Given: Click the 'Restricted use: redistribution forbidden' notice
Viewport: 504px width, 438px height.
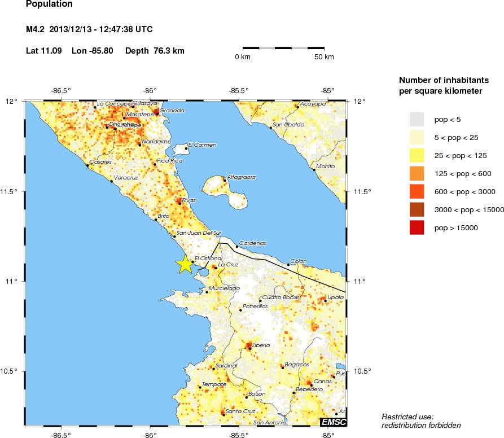Looking at the screenshot, I should pos(421,421).
